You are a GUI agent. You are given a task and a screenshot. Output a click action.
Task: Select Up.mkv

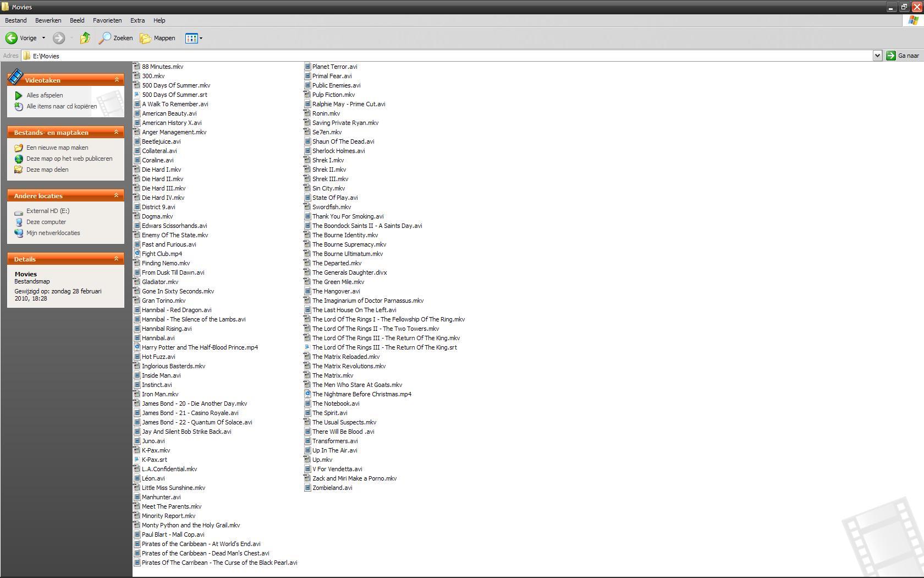[322, 460]
